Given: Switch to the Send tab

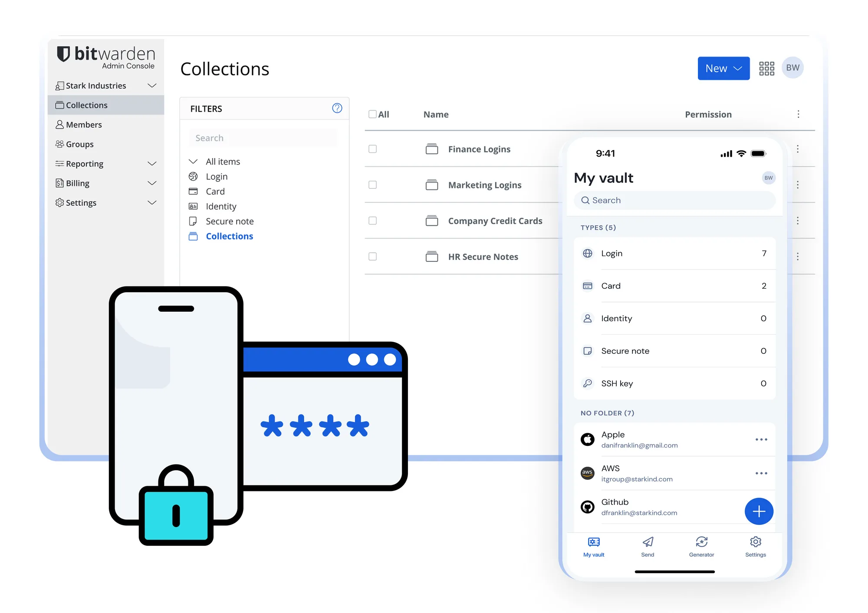Looking at the screenshot, I should [x=648, y=547].
